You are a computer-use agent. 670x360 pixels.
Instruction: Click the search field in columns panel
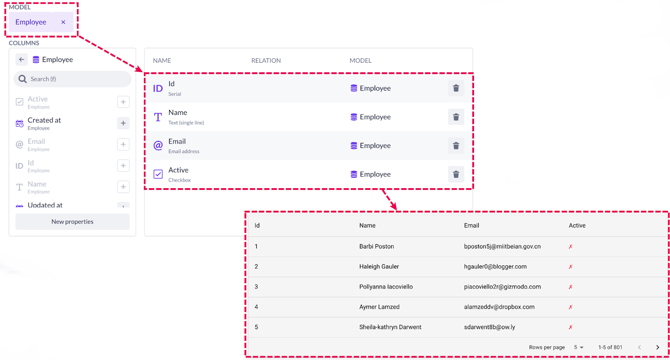coord(72,79)
